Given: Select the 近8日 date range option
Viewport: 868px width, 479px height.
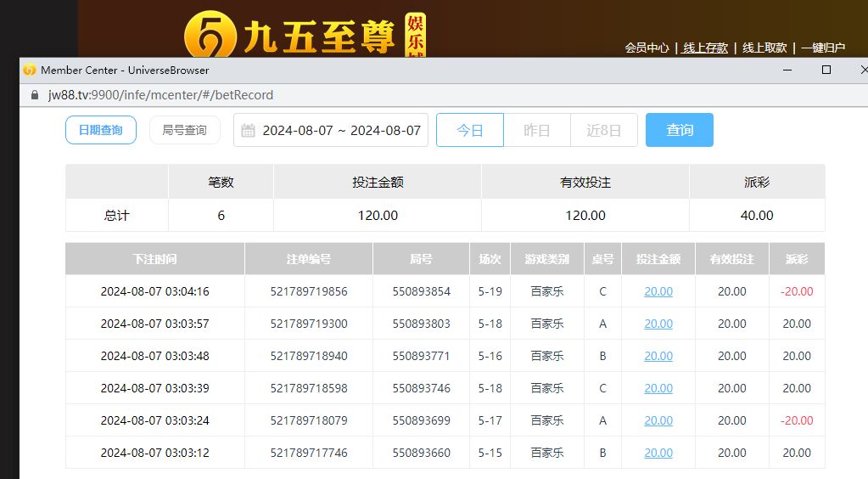Looking at the screenshot, I should click(x=603, y=130).
